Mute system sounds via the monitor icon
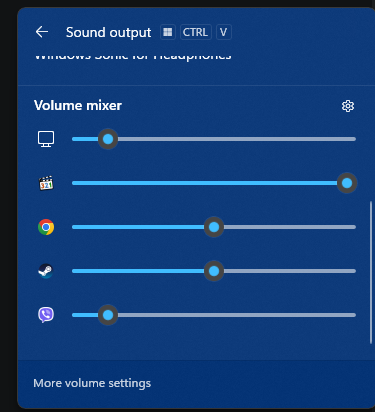 click(x=46, y=139)
